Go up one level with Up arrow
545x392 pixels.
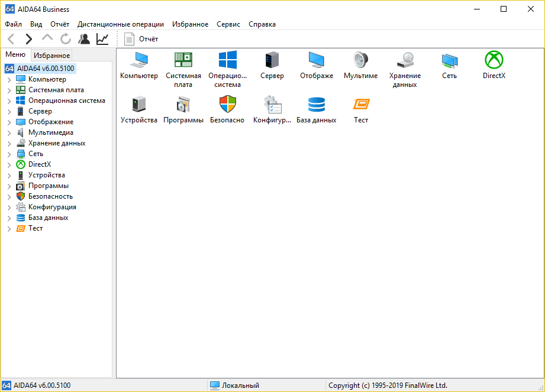click(47, 38)
